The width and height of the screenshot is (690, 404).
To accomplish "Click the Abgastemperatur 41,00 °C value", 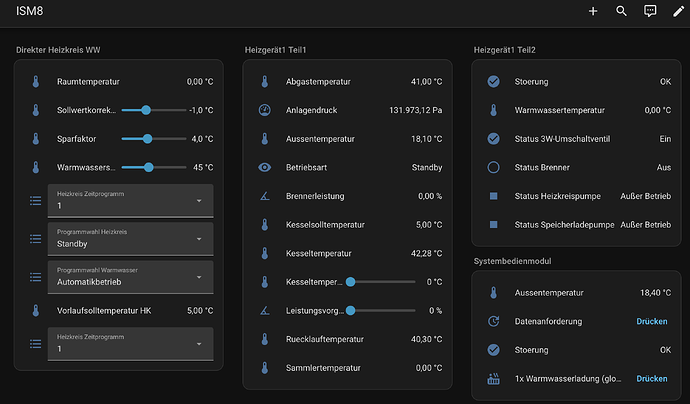I will (426, 81).
